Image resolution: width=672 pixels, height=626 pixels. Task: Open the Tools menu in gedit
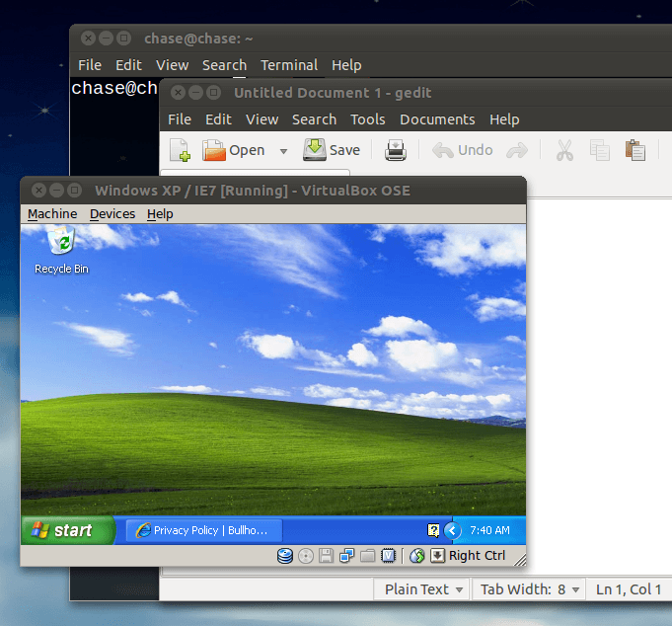368,119
